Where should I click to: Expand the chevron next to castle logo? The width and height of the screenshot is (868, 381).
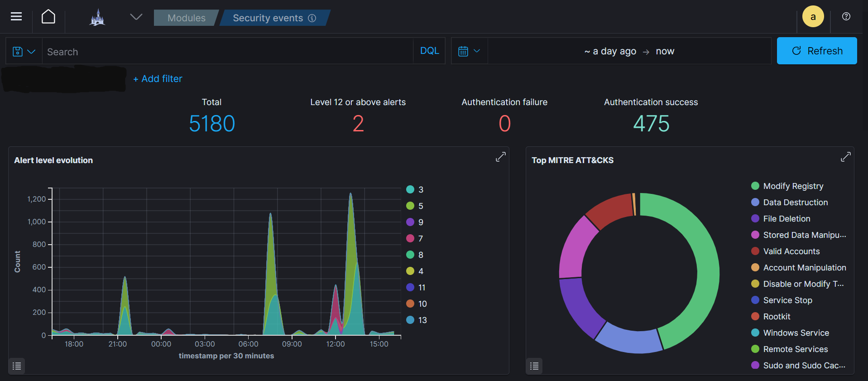pos(136,17)
